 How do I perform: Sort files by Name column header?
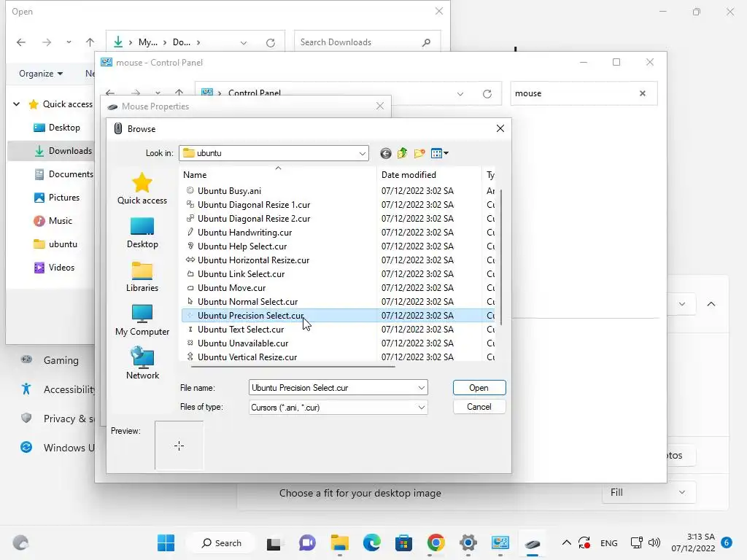pos(278,175)
